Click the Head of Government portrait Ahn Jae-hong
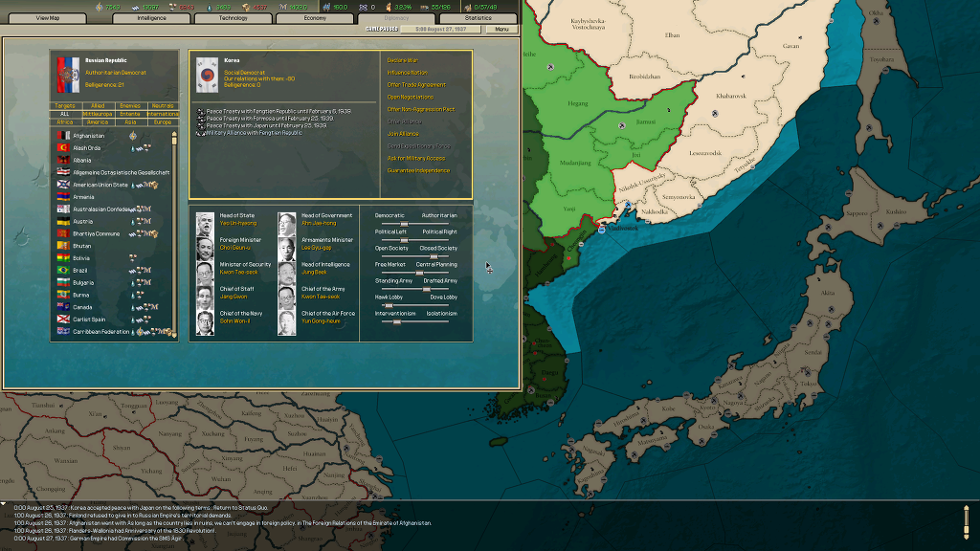This screenshot has width=980, height=551. 287,224
